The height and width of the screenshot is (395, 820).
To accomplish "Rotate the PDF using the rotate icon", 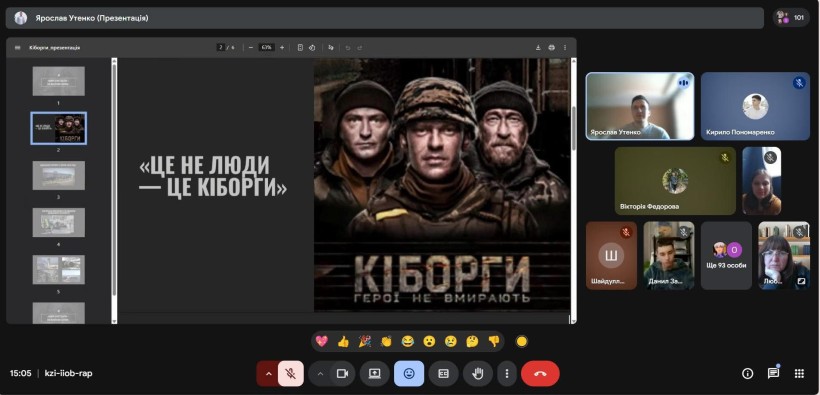I will tap(312, 48).
